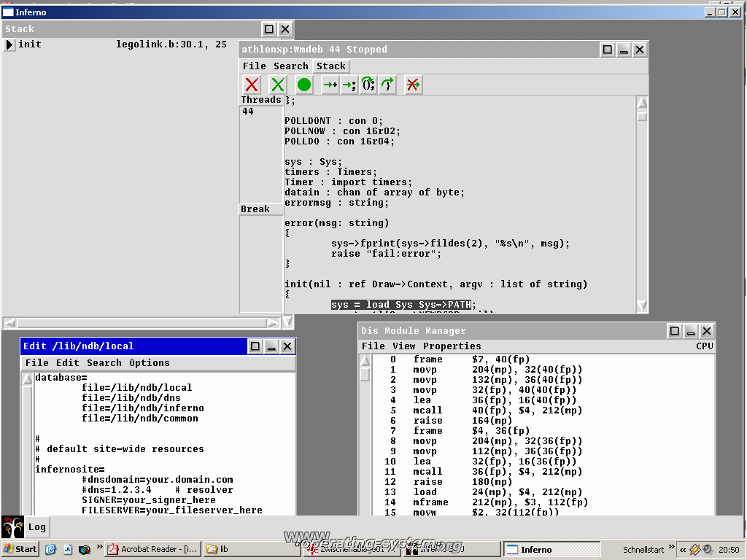The image size is (747, 560).
Task: Open the Properties menu in Dis Module Manager
Action: pos(452,346)
